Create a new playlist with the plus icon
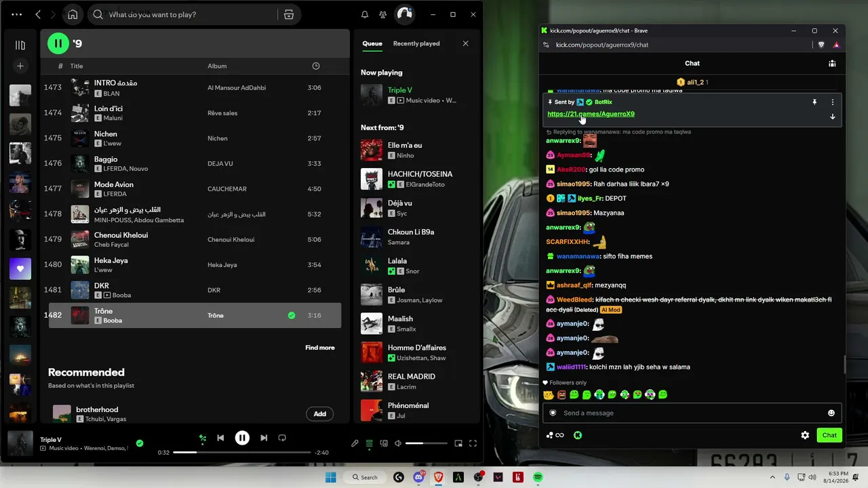This screenshot has width=868, height=488. pos(20,66)
